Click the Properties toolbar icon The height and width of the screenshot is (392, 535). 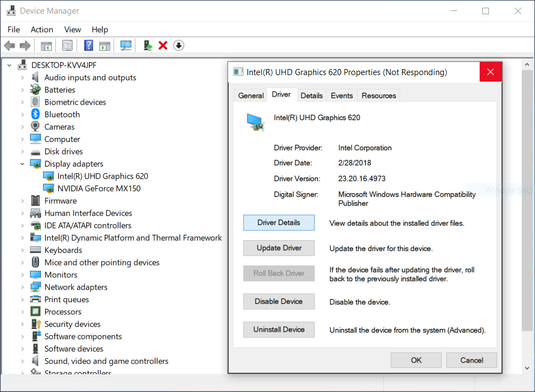point(67,46)
